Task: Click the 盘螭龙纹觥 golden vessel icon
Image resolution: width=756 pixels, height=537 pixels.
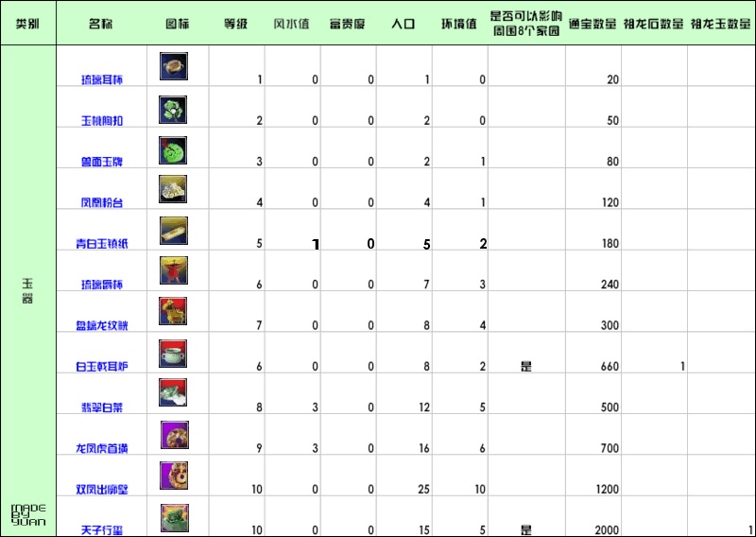Action: (x=173, y=311)
